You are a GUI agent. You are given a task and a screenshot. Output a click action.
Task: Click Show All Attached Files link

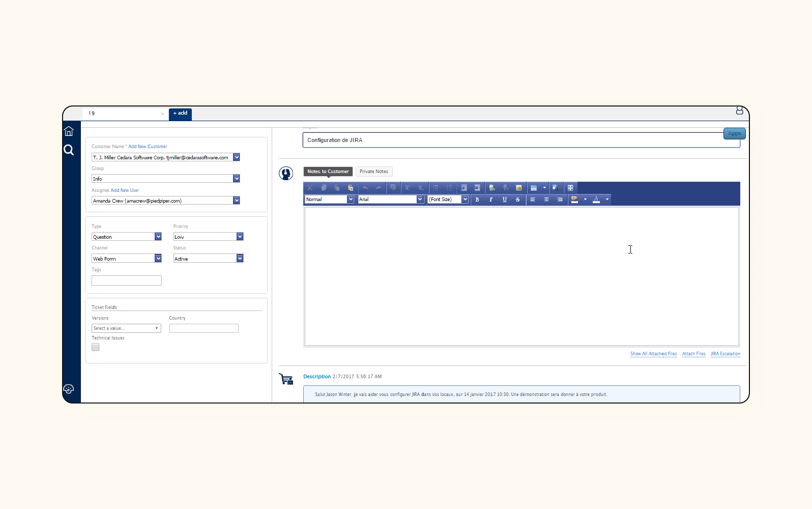click(654, 354)
